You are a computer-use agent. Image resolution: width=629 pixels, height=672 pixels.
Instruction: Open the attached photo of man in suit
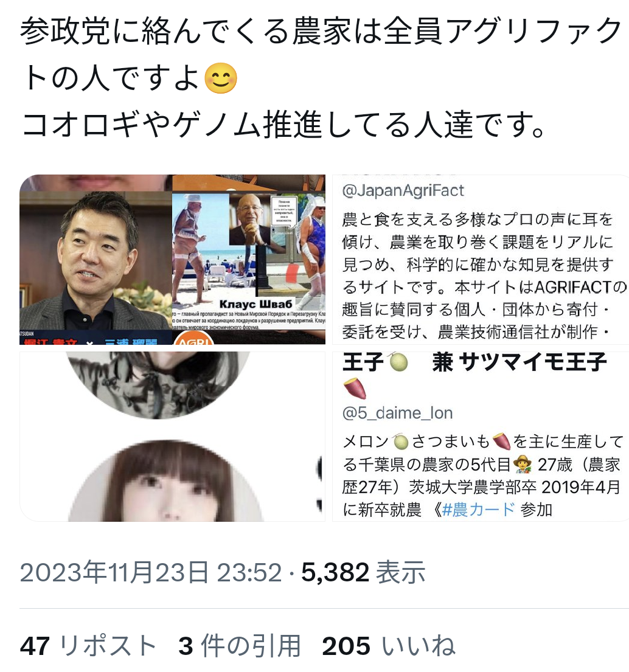tap(96, 259)
